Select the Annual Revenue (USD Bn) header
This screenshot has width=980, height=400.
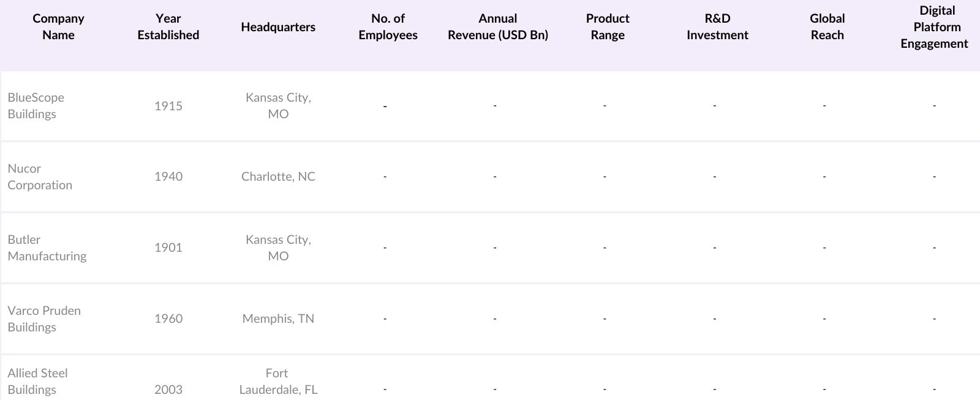pos(497,27)
